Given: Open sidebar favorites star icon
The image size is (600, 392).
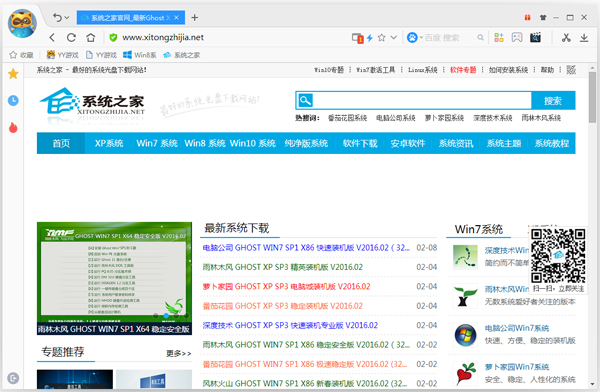Looking at the screenshot, I should [x=13, y=74].
